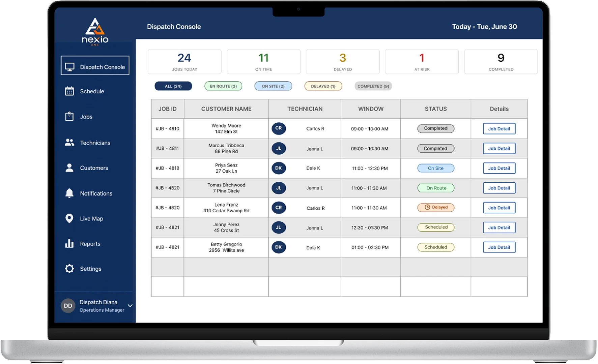
Task: Open Reports via bar chart icon
Action: tap(69, 243)
